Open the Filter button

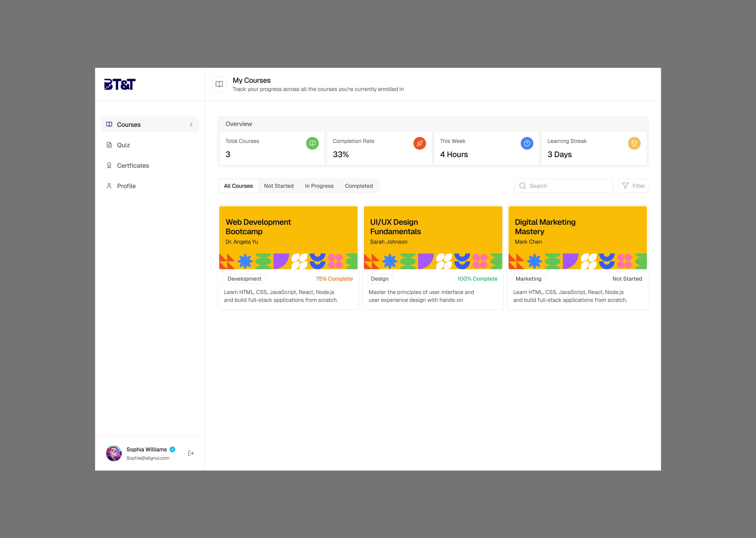(x=633, y=186)
